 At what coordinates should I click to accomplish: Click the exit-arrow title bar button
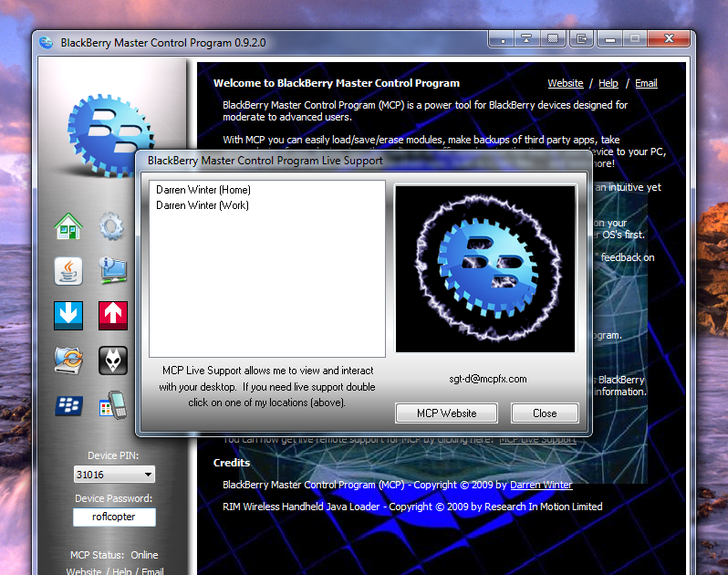coord(581,39)
